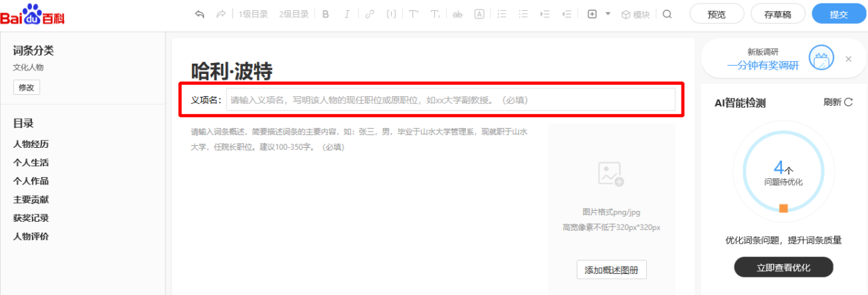Viewport: 868px width, 295px height.
Task: Click the boxed letter A icon
Action: pos(479,14)
